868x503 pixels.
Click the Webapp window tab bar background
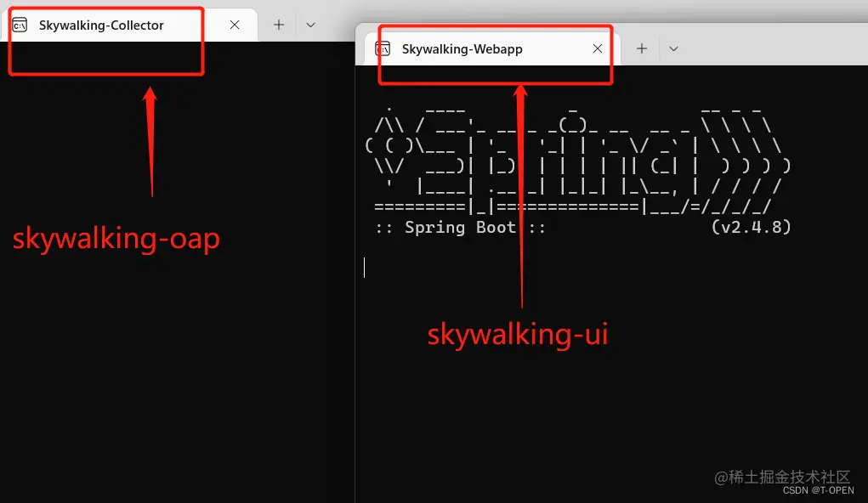[765, 48]
